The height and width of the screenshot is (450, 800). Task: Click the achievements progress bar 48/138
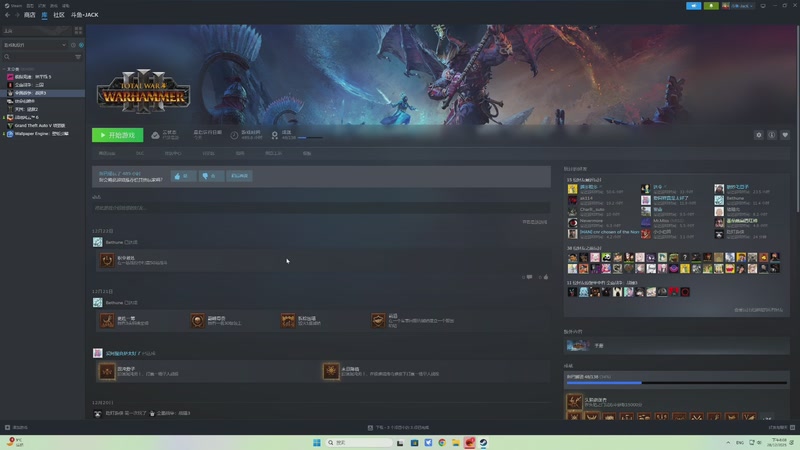[x=676, y=382]
